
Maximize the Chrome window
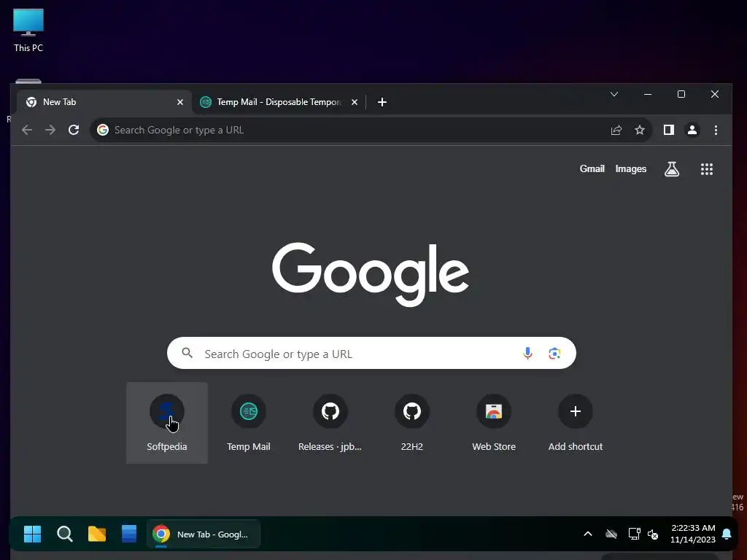[681, 94]
